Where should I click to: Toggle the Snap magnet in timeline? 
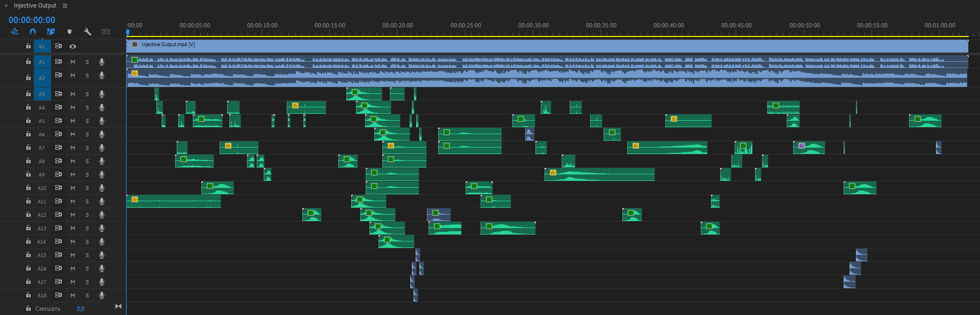coord(33,32)
